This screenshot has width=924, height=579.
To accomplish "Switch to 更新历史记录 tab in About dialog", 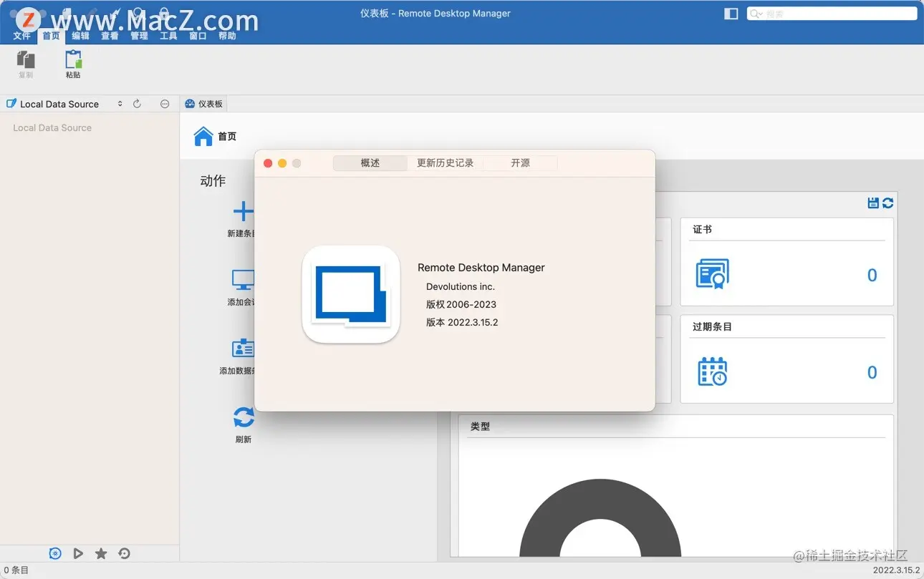I will coord(446,163).
